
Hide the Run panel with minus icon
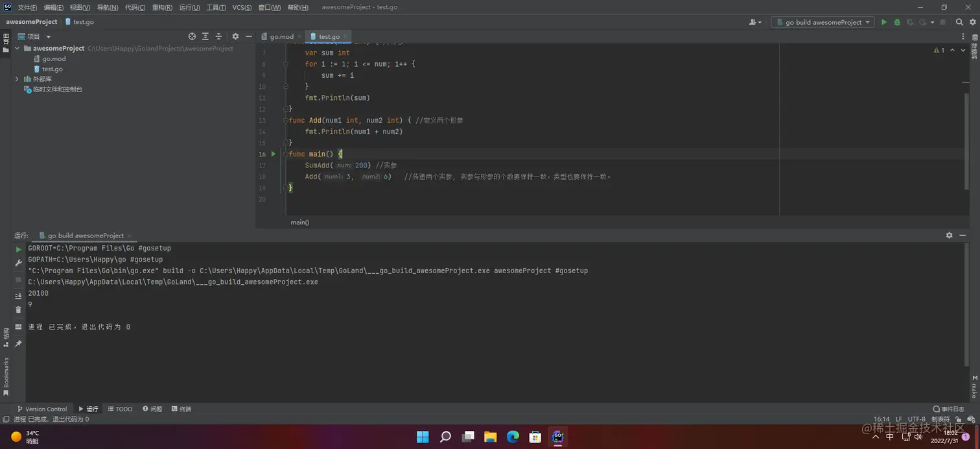[x=962, y=236]
